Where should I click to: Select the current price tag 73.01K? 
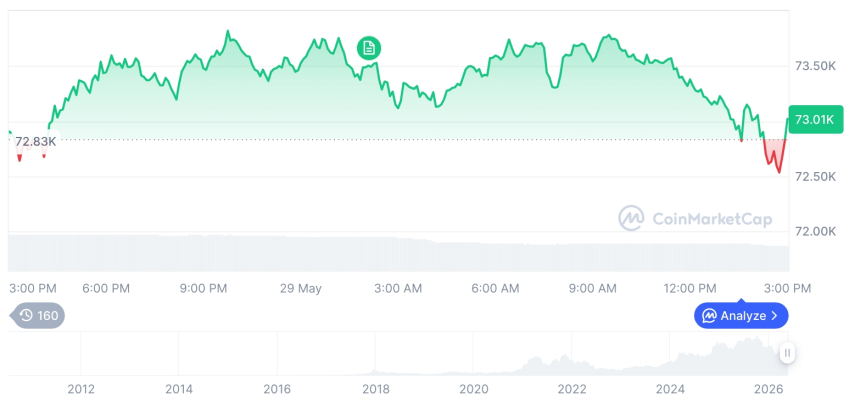pos(815,119)
